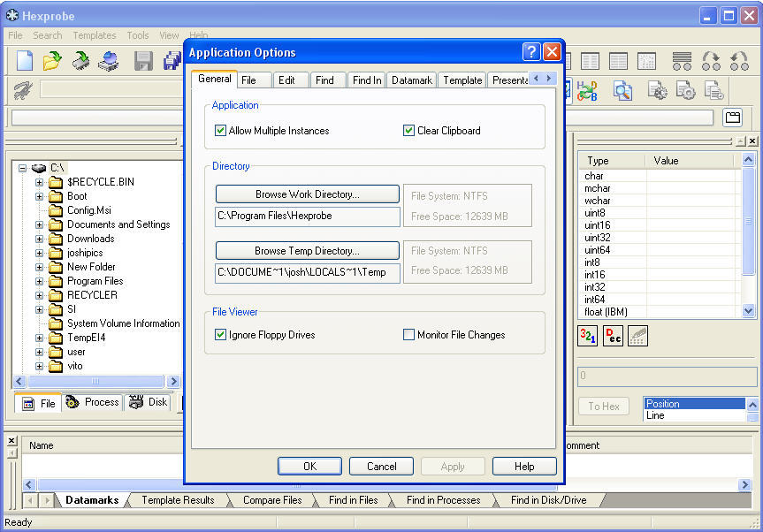Switch to Disk tab in file panel
This screenshot has height=532, width=763.
[x=149, y=402]
